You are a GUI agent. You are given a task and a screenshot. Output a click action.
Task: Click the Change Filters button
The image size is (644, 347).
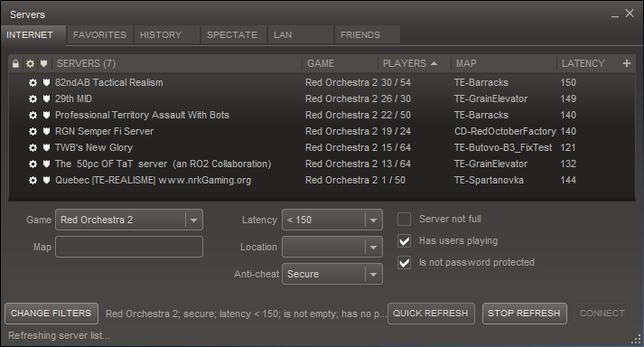51,314
